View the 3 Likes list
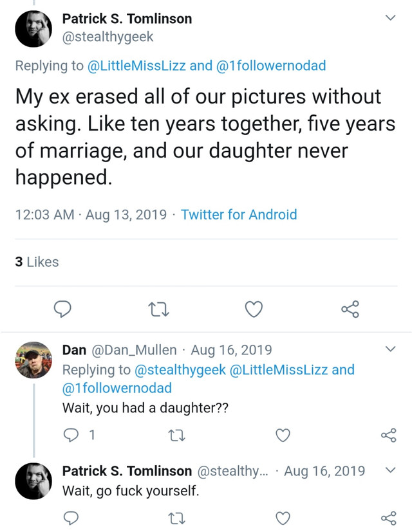Screen dimensions: 412x532 point(37,262)
